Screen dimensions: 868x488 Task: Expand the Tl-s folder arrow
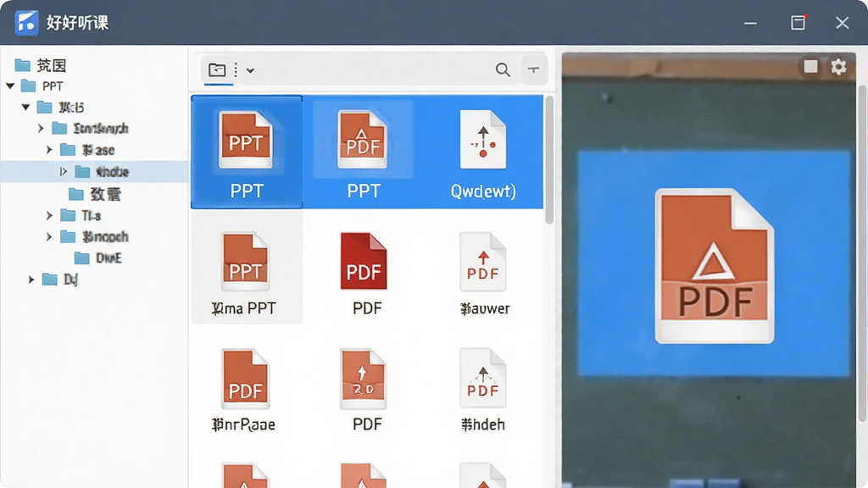[48, 215]
